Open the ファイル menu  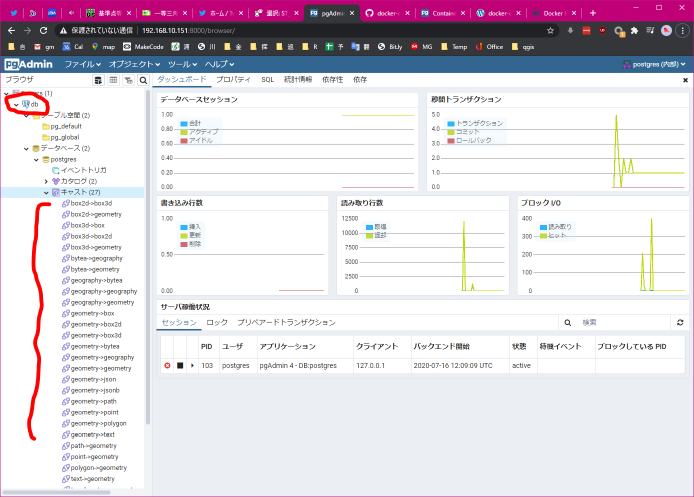click(x=82, y=64)
